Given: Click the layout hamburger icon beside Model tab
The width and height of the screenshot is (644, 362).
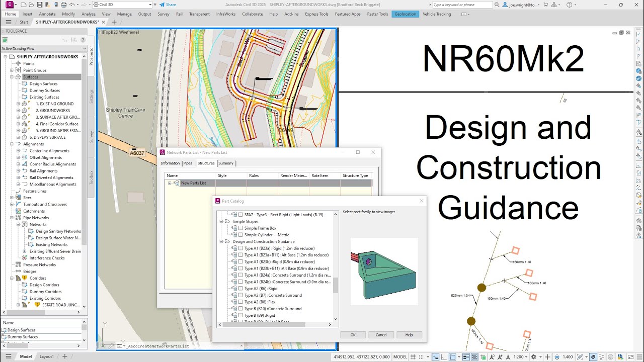Looking at the screenshot, I should click(9, 356).
